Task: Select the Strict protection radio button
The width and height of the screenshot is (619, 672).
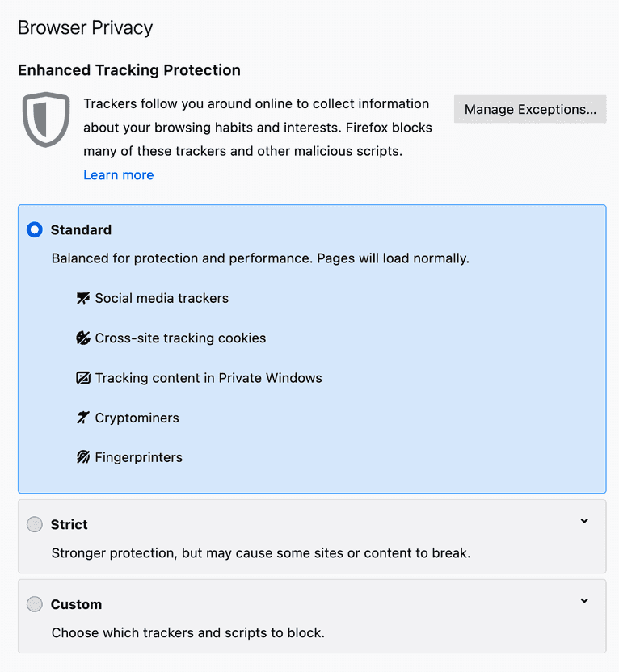Action: pyautogui.click(x=34, y=524)
